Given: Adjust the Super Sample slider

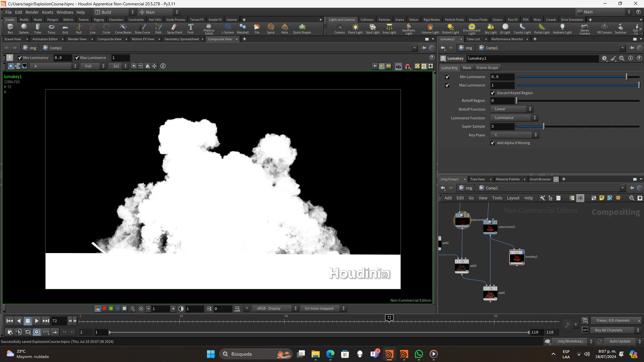Looking at the screenshot, I should coord(544,127).
